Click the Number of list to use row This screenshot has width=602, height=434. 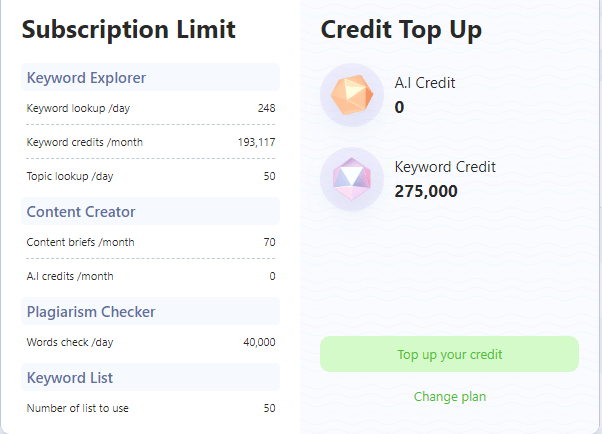pos(150,408)
